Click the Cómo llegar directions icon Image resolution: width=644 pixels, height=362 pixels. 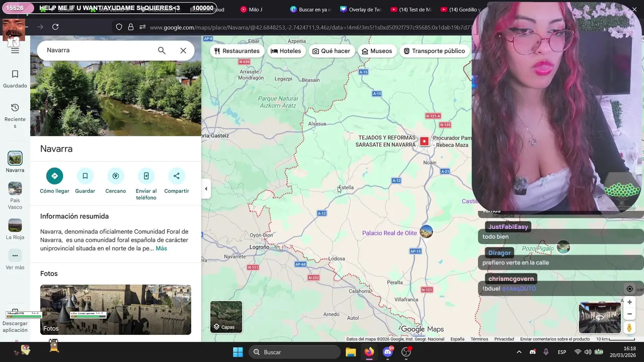click(x=55, y=175)
